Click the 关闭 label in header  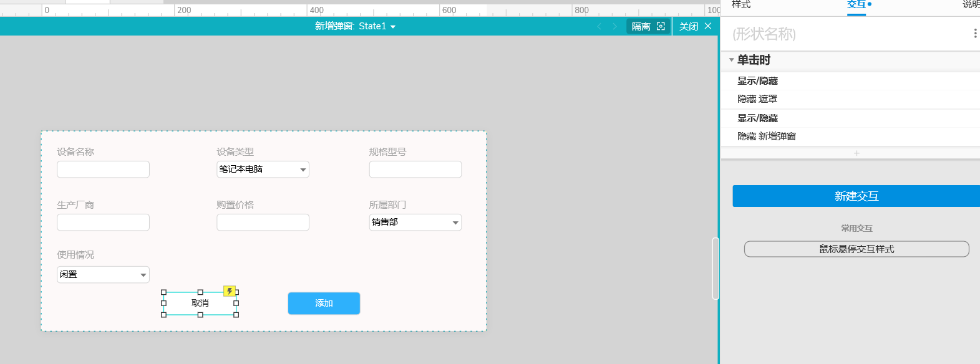point(689,26)
